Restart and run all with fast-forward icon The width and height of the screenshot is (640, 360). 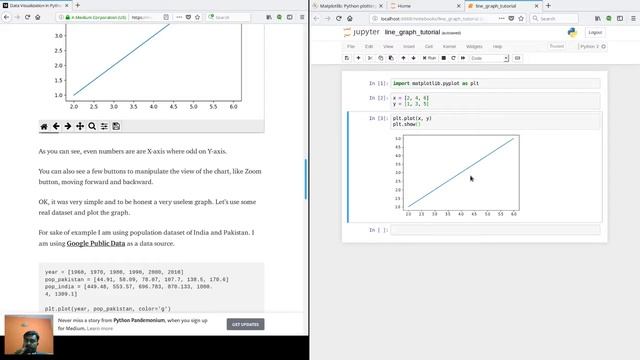pyautogui.click(x=463, y=58)
